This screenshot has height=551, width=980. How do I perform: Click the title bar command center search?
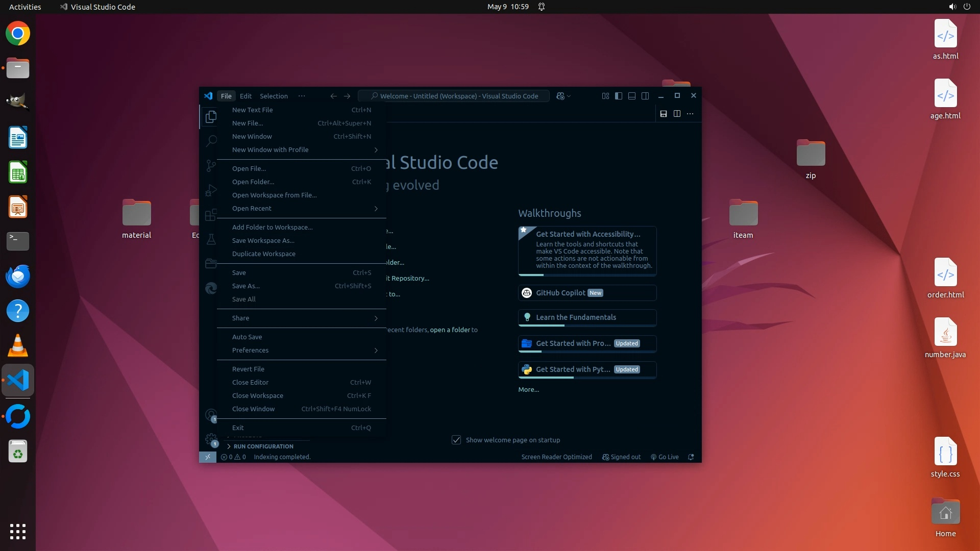tap(454, 96)
